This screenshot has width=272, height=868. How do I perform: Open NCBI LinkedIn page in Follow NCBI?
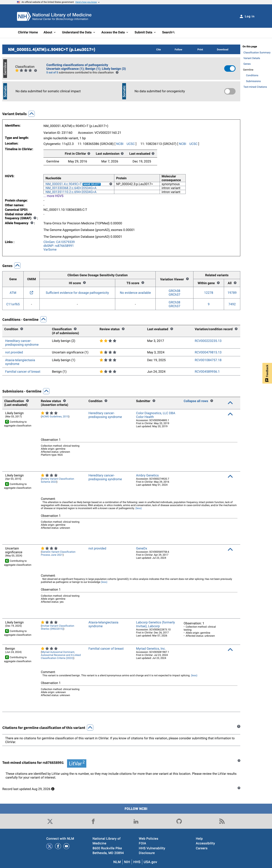[x=136, y=821]
